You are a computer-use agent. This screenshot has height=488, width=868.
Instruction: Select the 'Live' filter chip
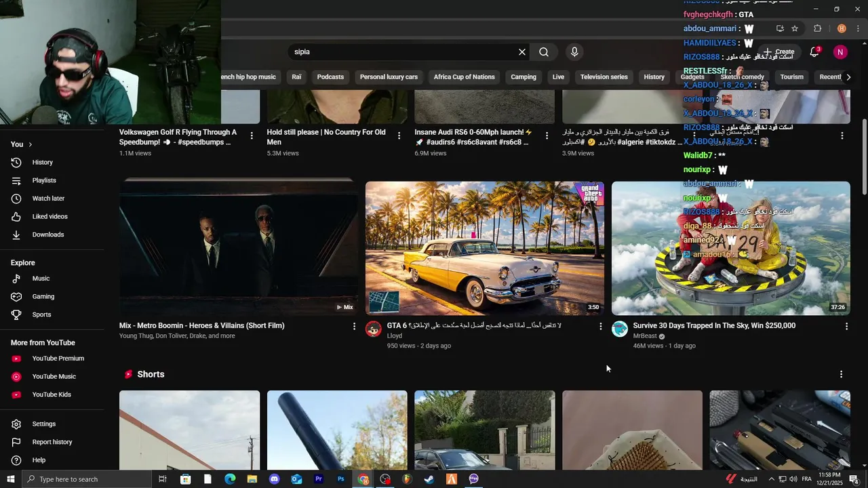tap(558, 77)
